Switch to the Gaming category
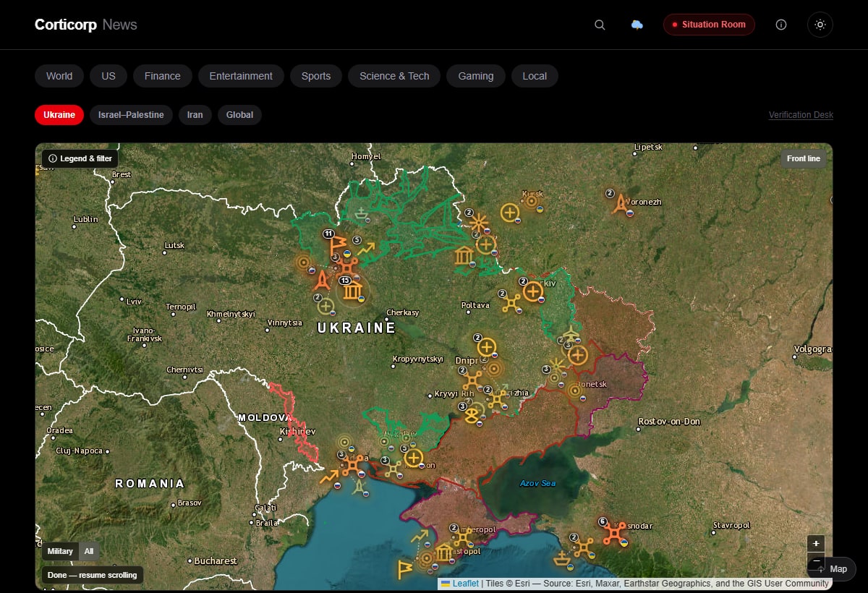Image resolution: width=868 pixels, height=593 pixels. tap(476, 76)
